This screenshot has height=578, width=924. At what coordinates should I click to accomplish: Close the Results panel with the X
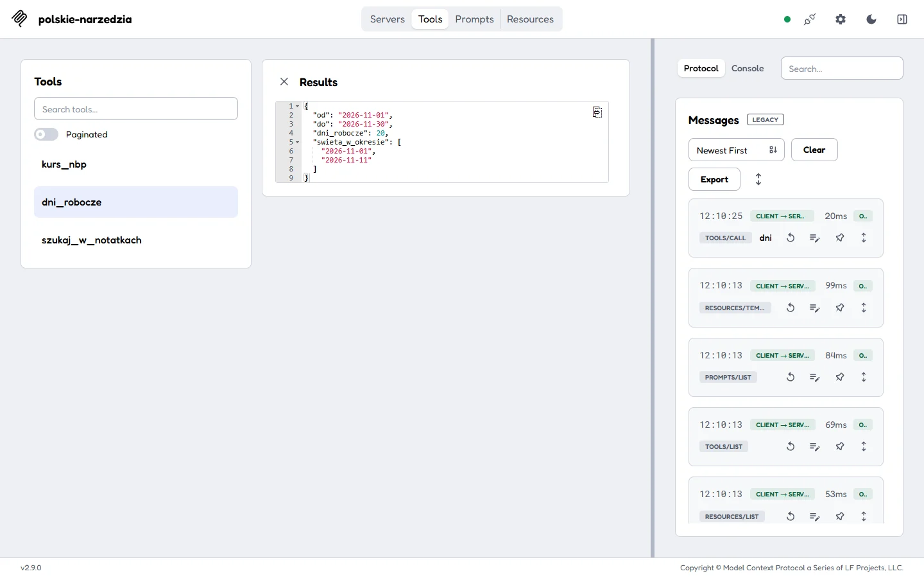pyautogui.click(x=284, y=82)
